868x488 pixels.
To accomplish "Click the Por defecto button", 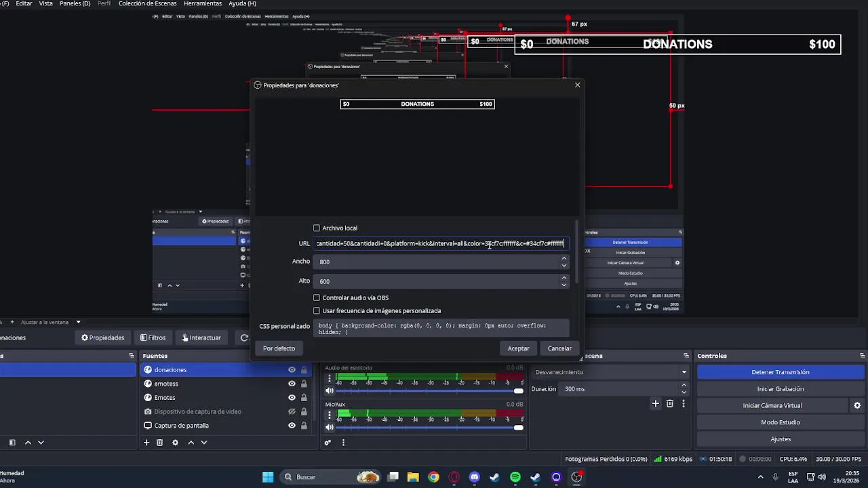I will click(x=279, y=348).
